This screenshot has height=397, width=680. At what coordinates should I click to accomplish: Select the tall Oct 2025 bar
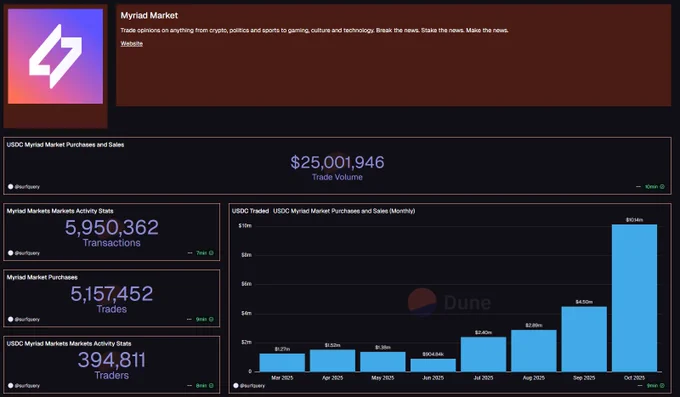point(634,298)
